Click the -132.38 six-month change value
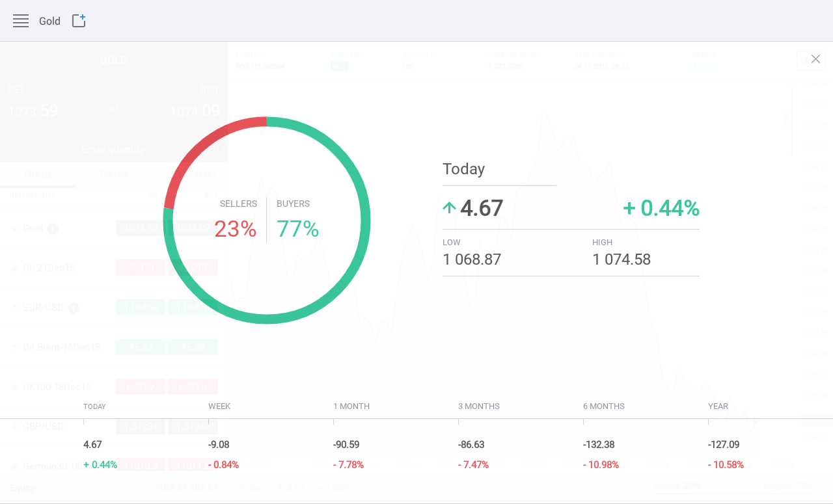The width and height of the screenshot is (833, 504). 599,445
